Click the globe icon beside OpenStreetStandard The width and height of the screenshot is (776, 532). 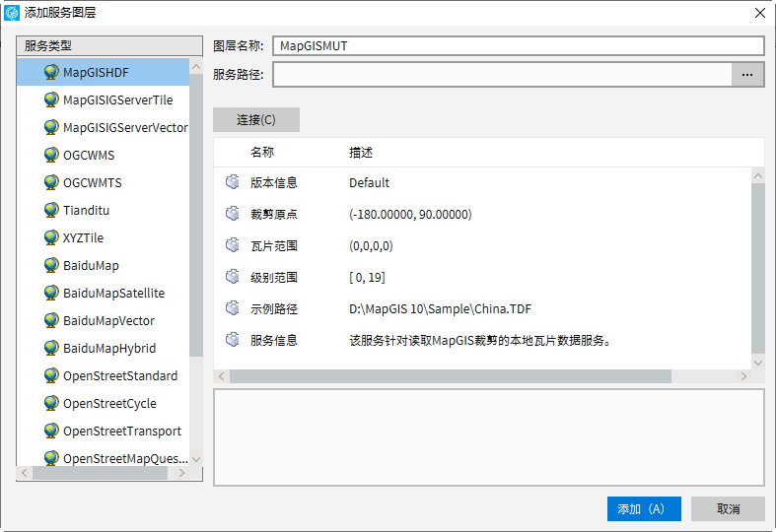pyautogui.click(x=51, y=375)
